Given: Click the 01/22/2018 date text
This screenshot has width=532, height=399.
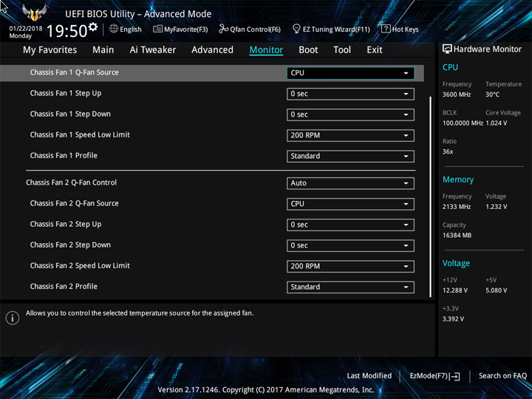Looking at the screenshot, I should pos(26,29).
